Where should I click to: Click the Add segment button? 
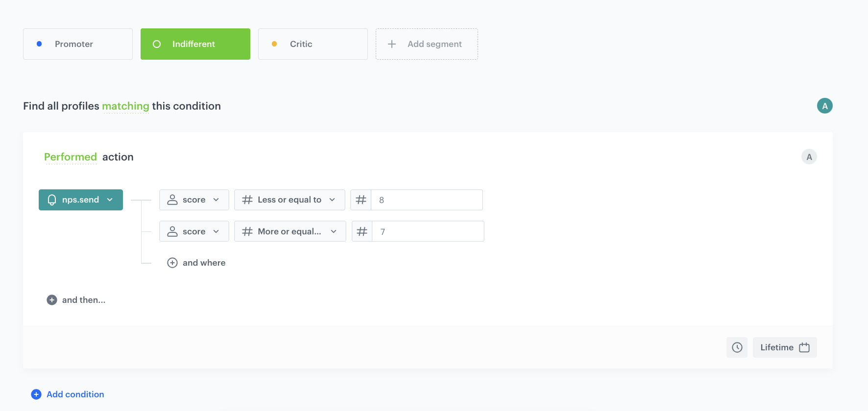[x=427, y=44]
